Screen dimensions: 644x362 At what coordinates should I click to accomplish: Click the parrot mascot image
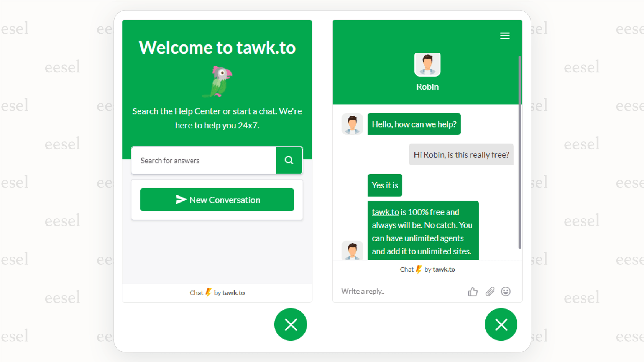coord(217,81)
